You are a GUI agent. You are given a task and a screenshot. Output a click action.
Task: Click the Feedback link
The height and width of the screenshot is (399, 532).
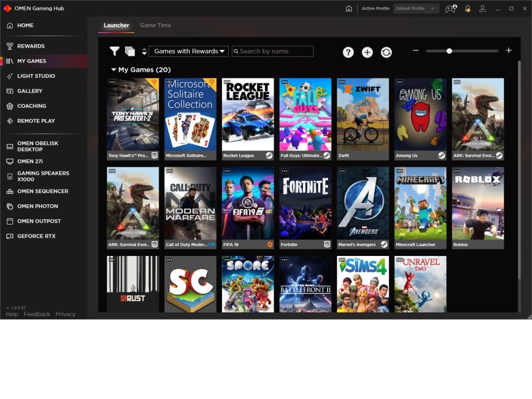point(37,314)
